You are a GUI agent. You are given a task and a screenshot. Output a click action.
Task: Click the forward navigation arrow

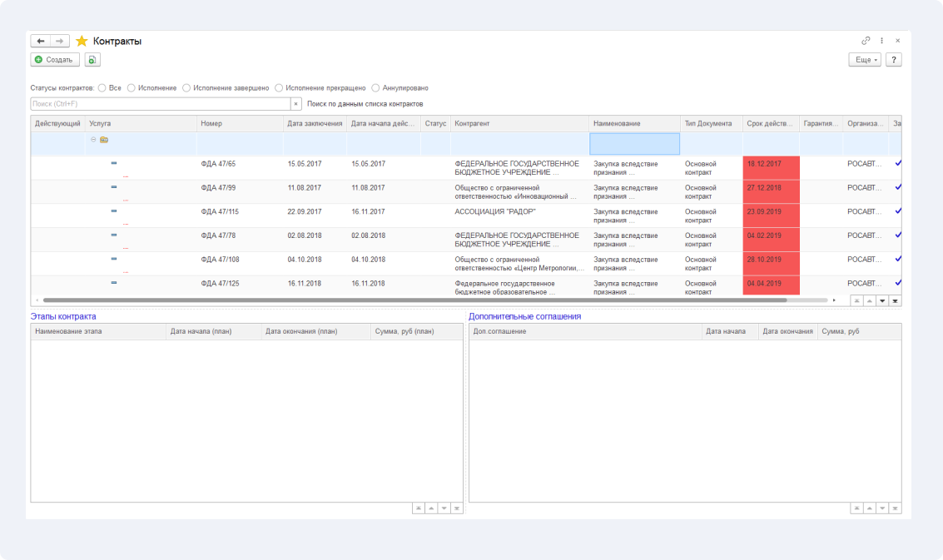[x=60, y=41]
